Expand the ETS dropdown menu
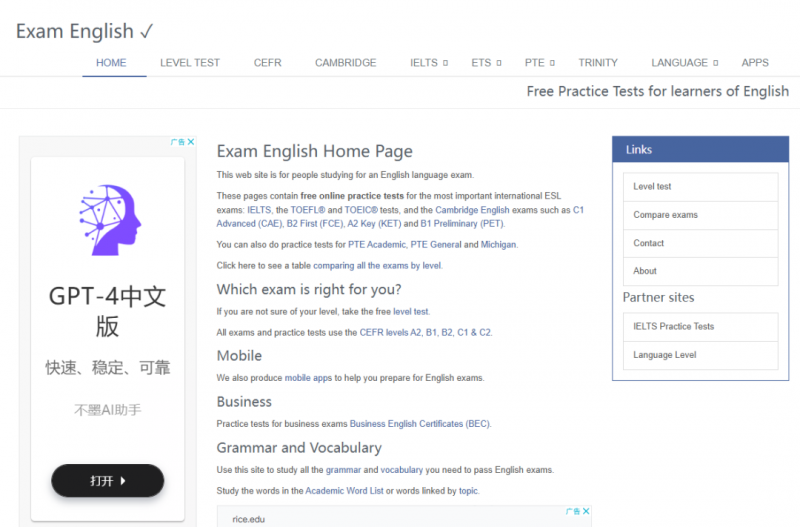 [x=486, y=63]
